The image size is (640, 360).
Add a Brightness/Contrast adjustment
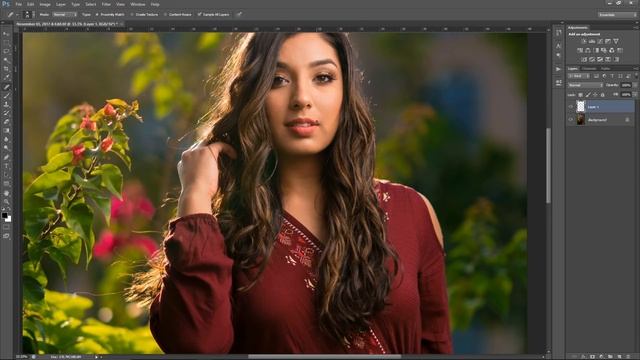[x=583, y=42]
